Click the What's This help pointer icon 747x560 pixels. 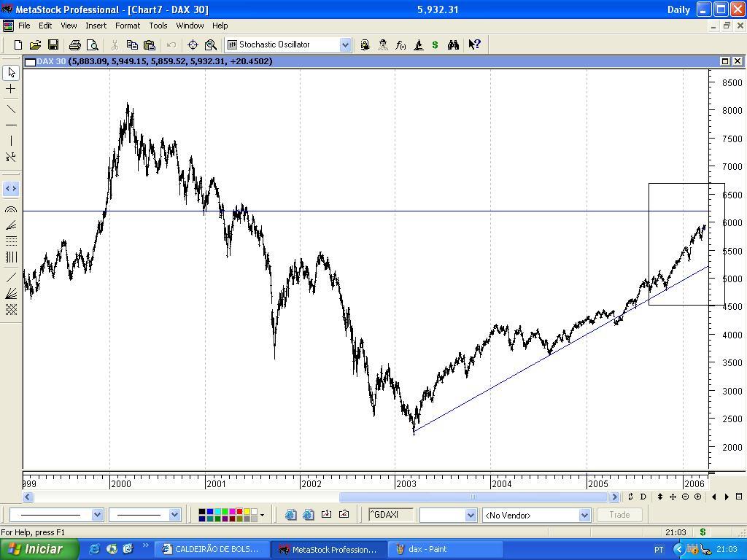coord(474,44)
